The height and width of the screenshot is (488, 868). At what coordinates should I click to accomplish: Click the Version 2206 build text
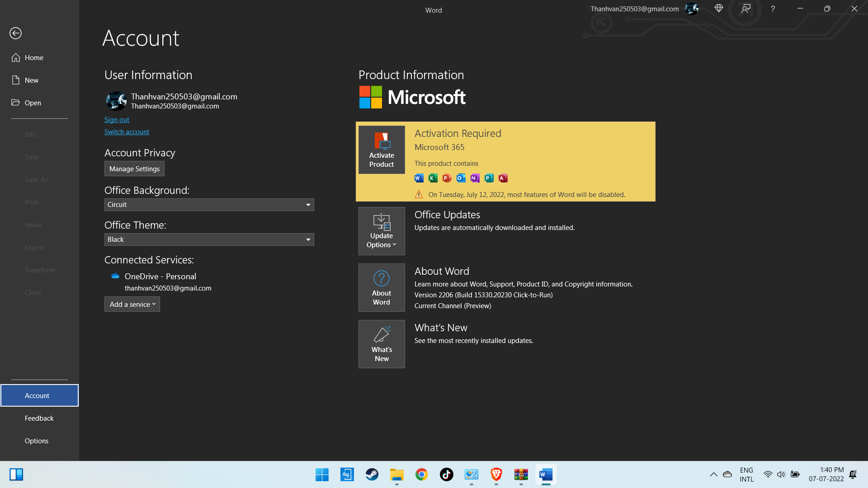tap(484, 295)
